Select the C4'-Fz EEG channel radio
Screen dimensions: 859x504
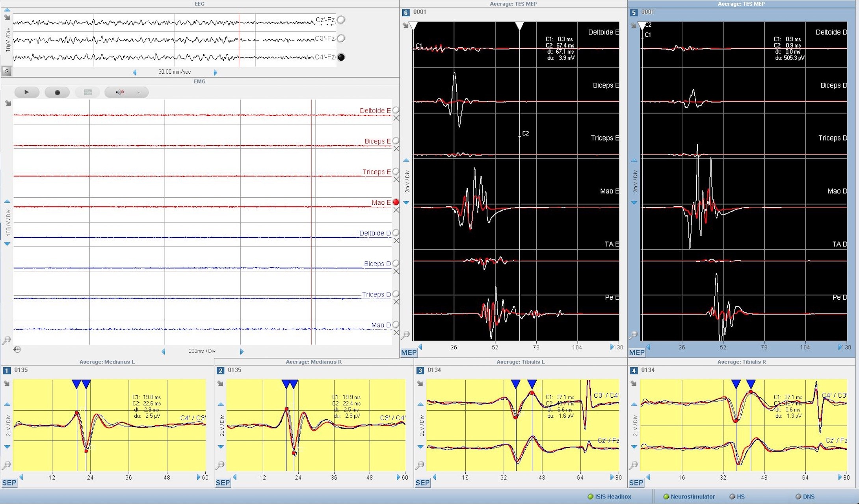[341, 57]
